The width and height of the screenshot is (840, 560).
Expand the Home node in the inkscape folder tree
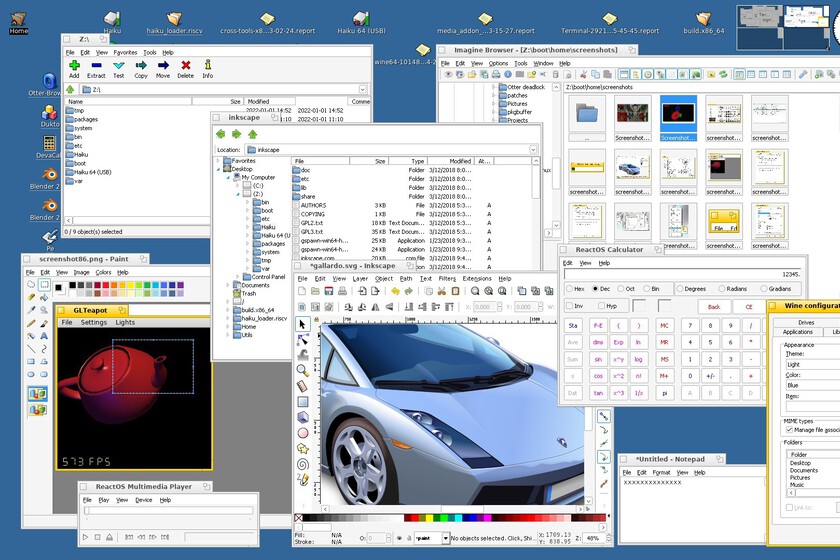click(228, 326)
